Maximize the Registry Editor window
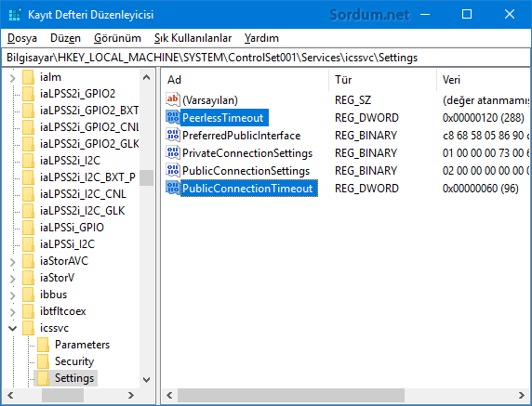This screenshot has width=532, height=406. coord(467,14)
